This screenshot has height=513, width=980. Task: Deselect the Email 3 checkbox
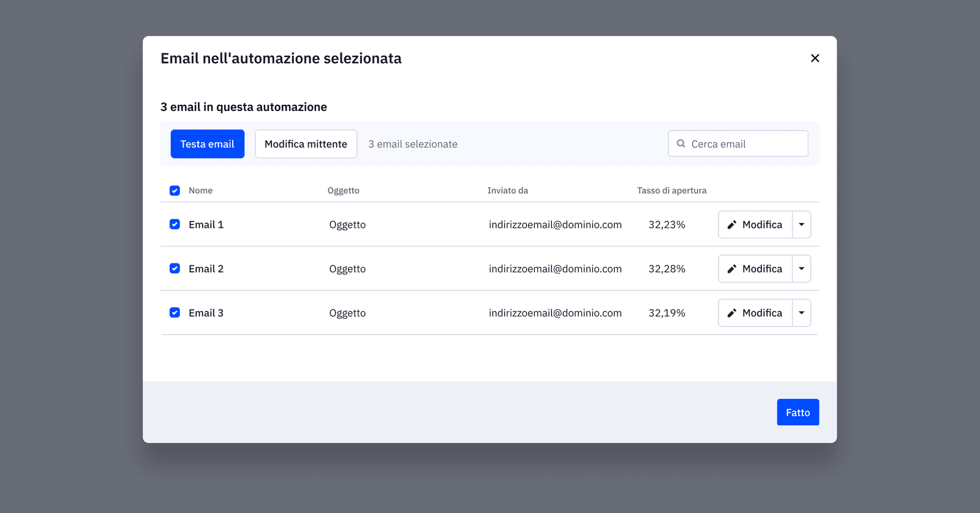(x=175, y=313)
